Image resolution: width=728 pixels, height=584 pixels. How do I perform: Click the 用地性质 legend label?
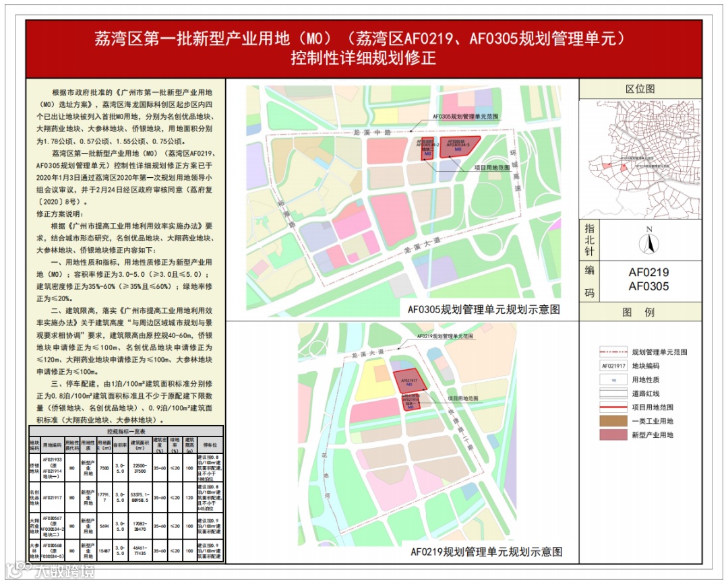(x=645, y=379)
